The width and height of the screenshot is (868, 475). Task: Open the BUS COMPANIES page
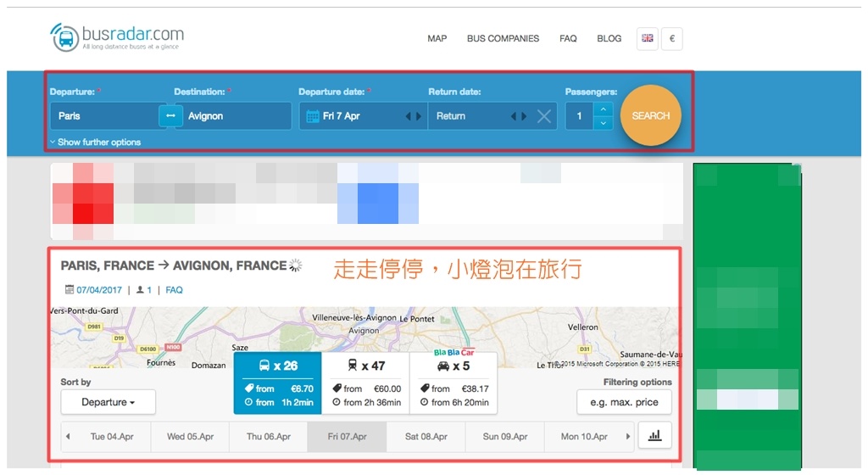(503, 38)
